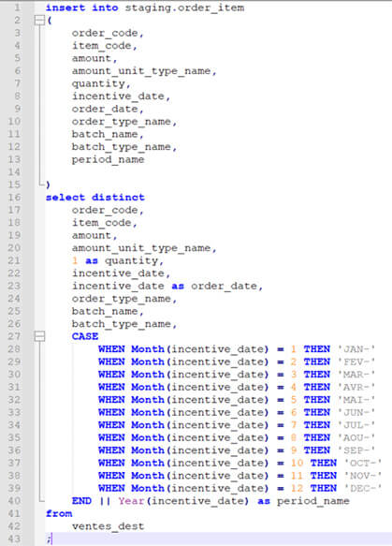Viewport: 392px width, 546px height.
Task: Click 'order_code,' on line 3
Action: click(x=108, y=33)
